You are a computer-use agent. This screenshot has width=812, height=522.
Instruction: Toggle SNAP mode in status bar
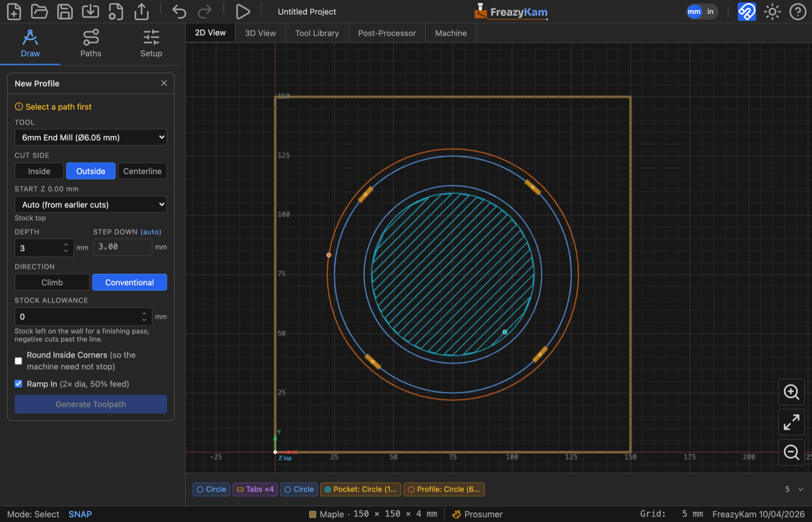pyautogui.click(x=80, y=514)
